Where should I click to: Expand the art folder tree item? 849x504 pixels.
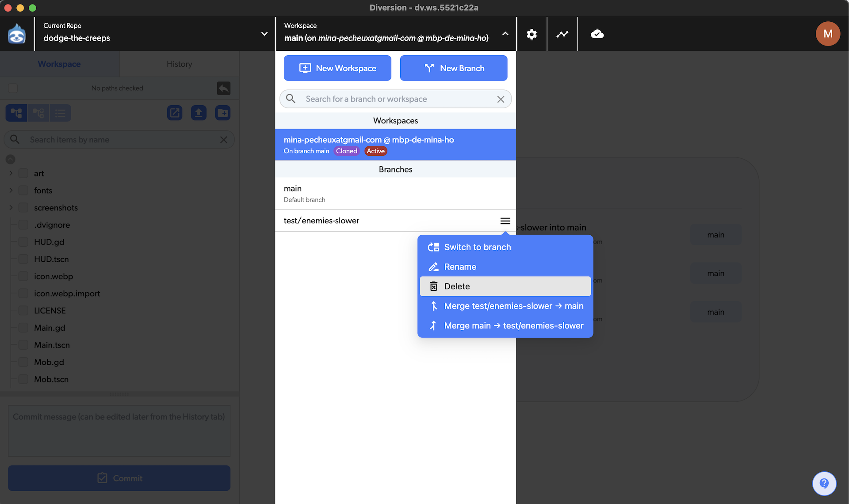[11, 173]
